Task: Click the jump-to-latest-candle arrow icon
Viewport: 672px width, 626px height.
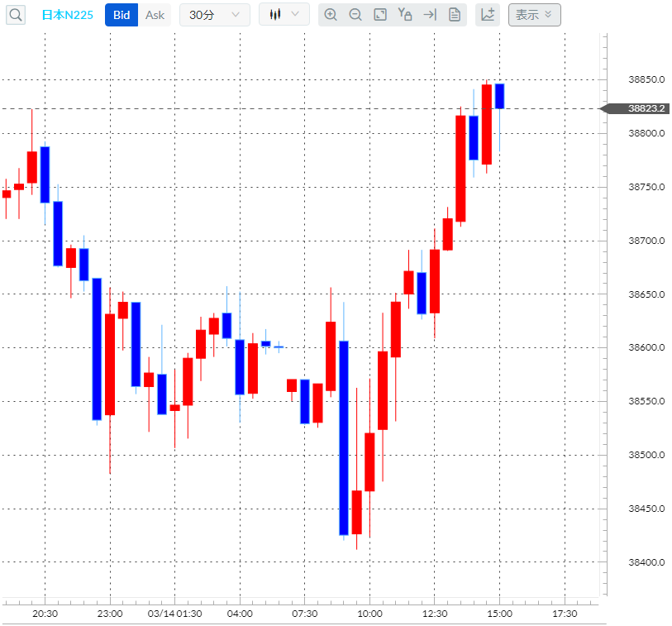Action: (429, 15)
